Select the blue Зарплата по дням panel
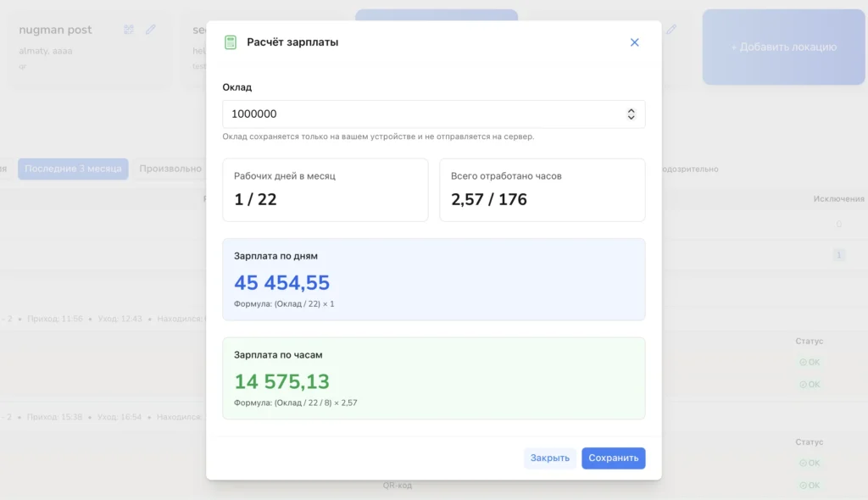Screen dimensions: 868x500 coord(433,280)
